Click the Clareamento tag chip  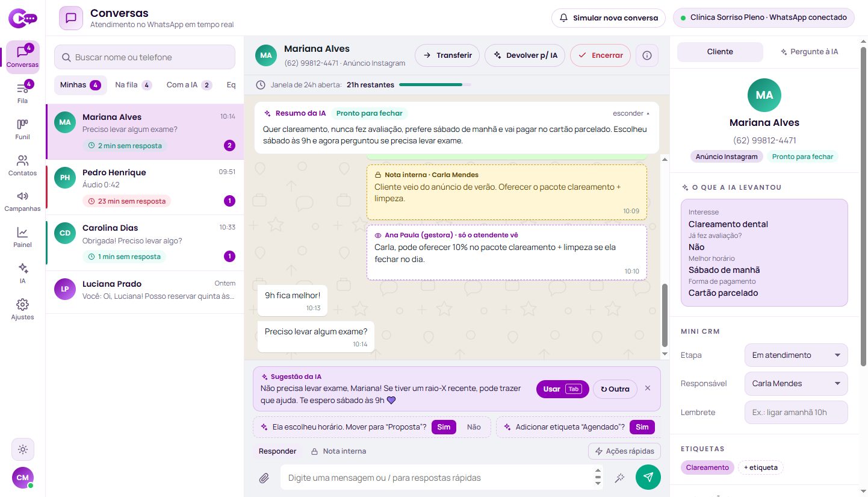(707, 467)
